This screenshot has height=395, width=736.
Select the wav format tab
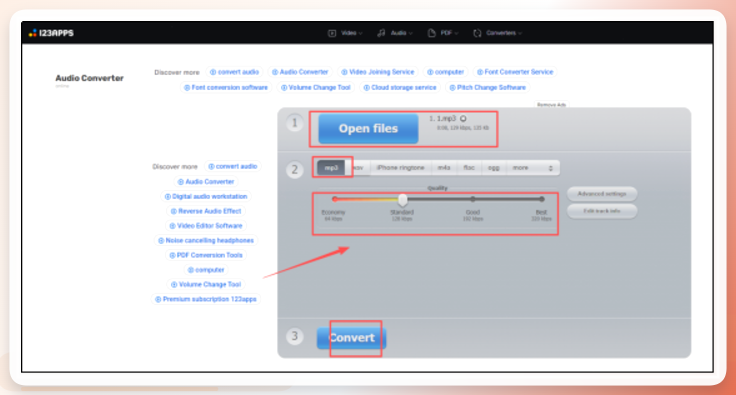coord(359,167)
